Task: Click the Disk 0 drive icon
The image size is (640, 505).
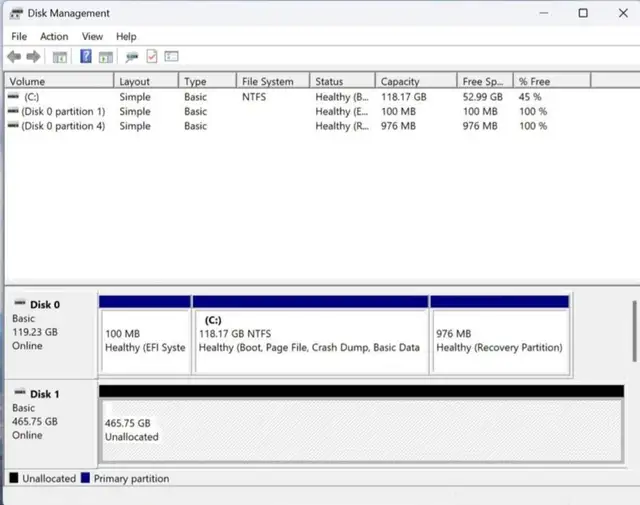Action: [x=20, y=303]
